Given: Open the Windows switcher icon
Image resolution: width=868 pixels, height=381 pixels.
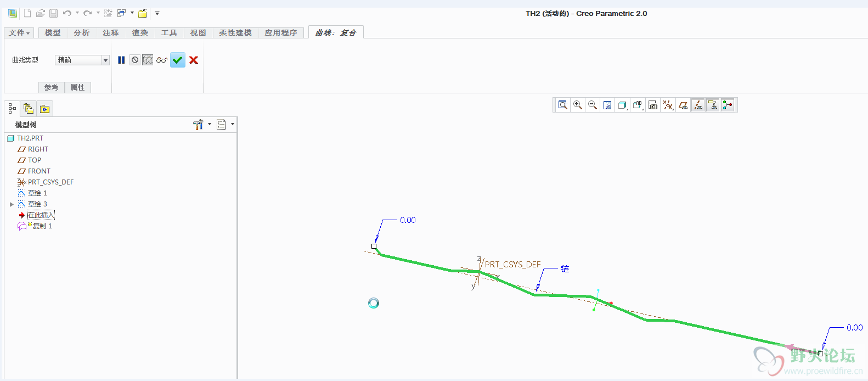Looking at the screenshot, I should pos(122,13).
